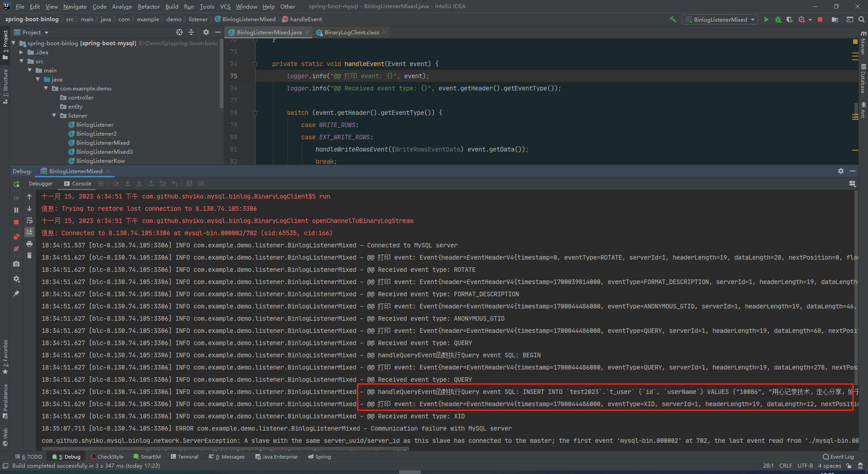Run with Coverage using the shield icon

[789, 19]
